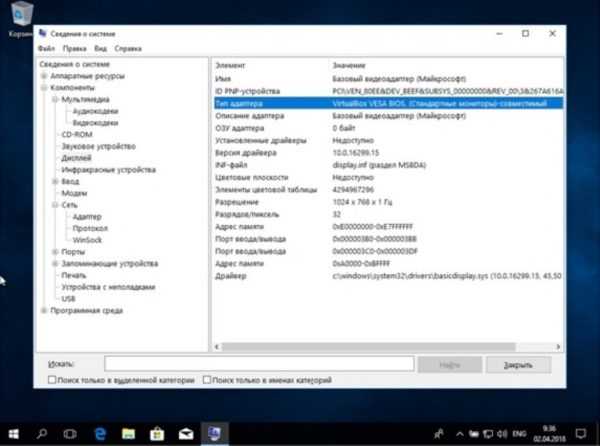The height and width of the screenshot is (446, 600).
Task: Open the Справка menu
Action: (128, 49)
